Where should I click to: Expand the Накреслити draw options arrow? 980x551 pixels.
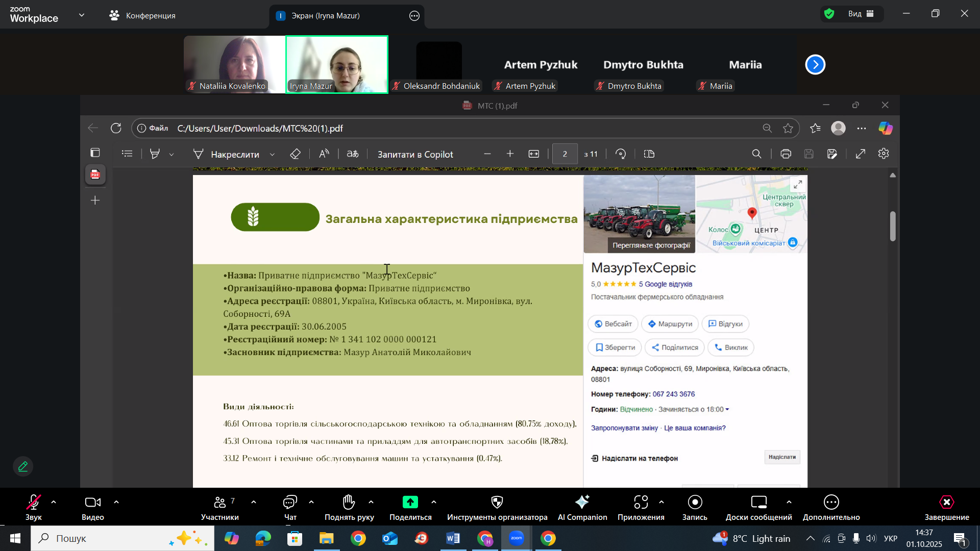click(x=272, y=155)
